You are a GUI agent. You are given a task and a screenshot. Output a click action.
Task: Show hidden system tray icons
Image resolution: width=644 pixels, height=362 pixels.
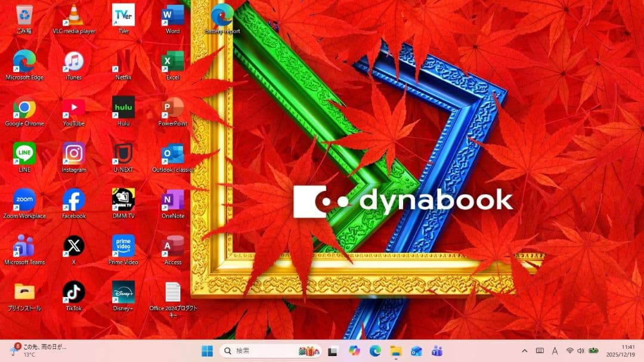click(525, 351)
